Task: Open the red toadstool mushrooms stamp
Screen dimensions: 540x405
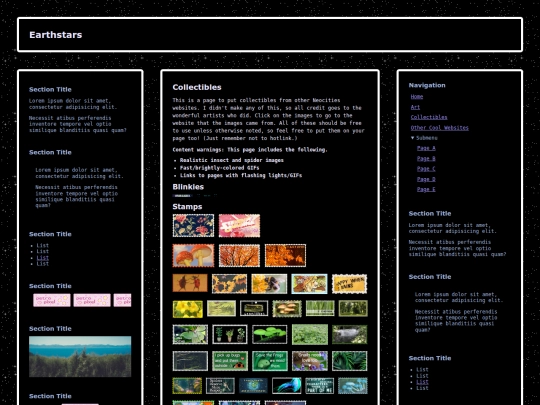Action: click(x=193, y=256)
